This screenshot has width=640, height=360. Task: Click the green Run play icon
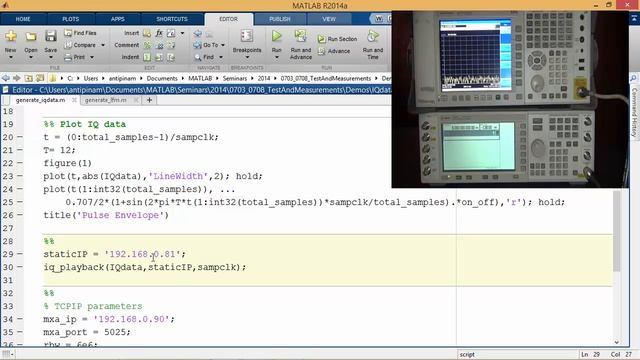tap(276, 36)
